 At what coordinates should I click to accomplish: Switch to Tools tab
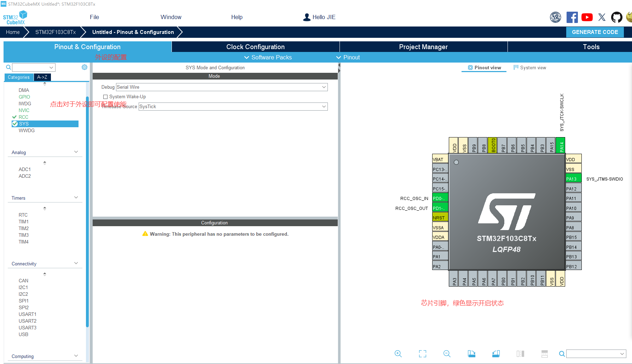[591, 47]
